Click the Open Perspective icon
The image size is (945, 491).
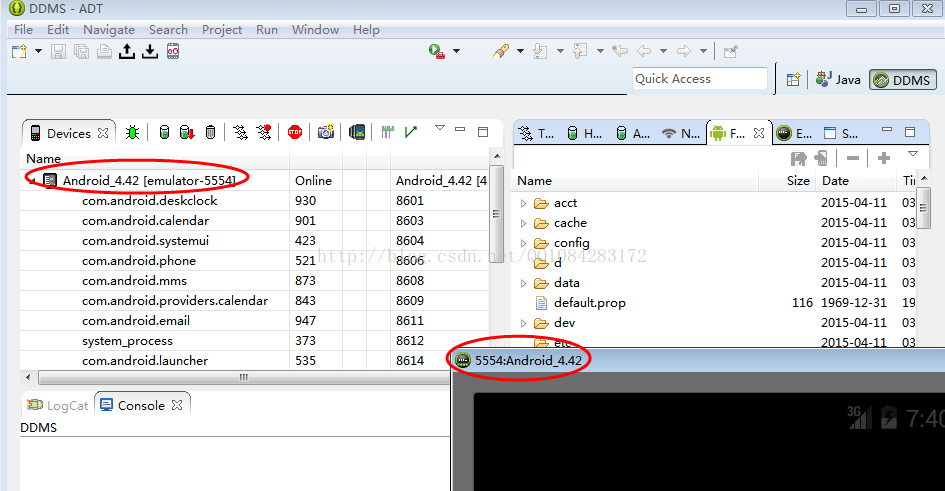793,80
